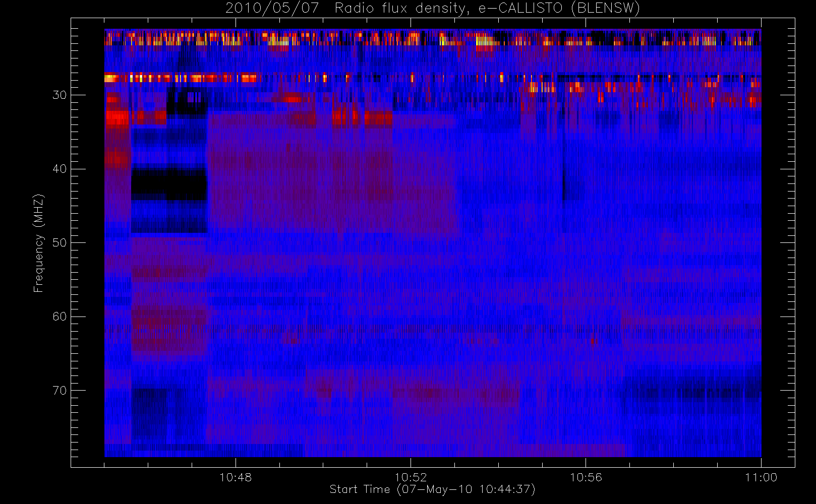
Task: Click the 50 frequency tick label
Action: coord(60,243)
